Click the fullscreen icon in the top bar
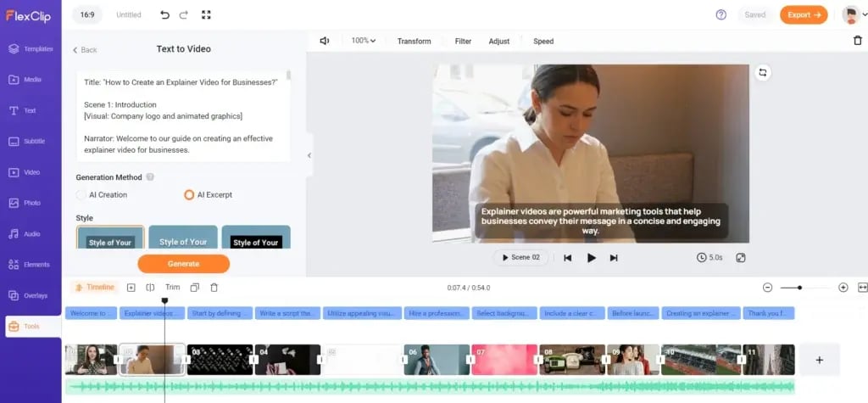868x403 pixels. click(206, 14)
